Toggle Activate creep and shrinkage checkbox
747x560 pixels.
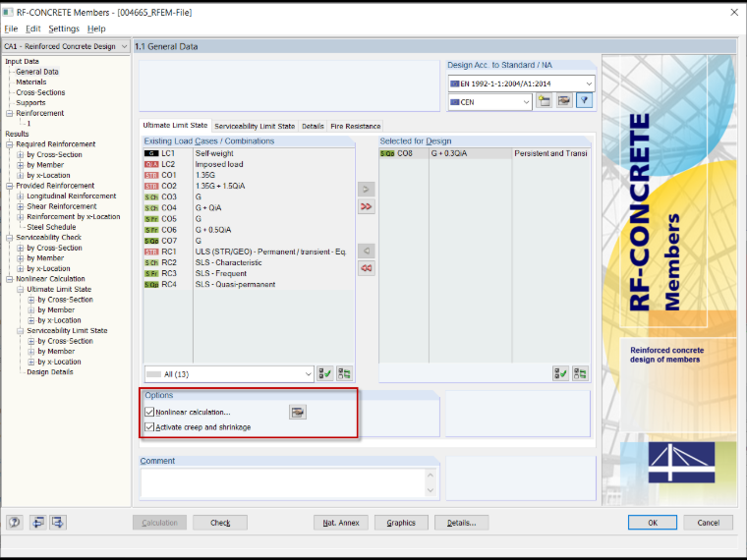[x=149, y=427]
